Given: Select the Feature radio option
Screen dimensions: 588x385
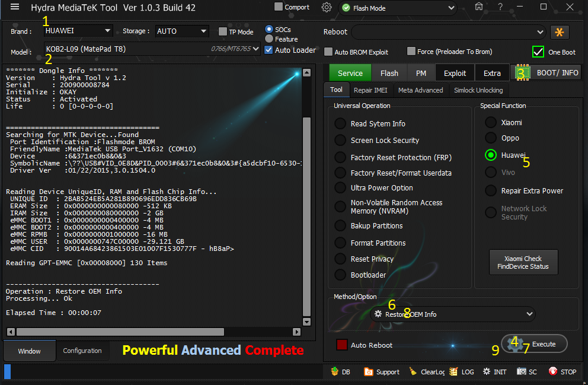Looking at the screenshot, I should [269, 39].
